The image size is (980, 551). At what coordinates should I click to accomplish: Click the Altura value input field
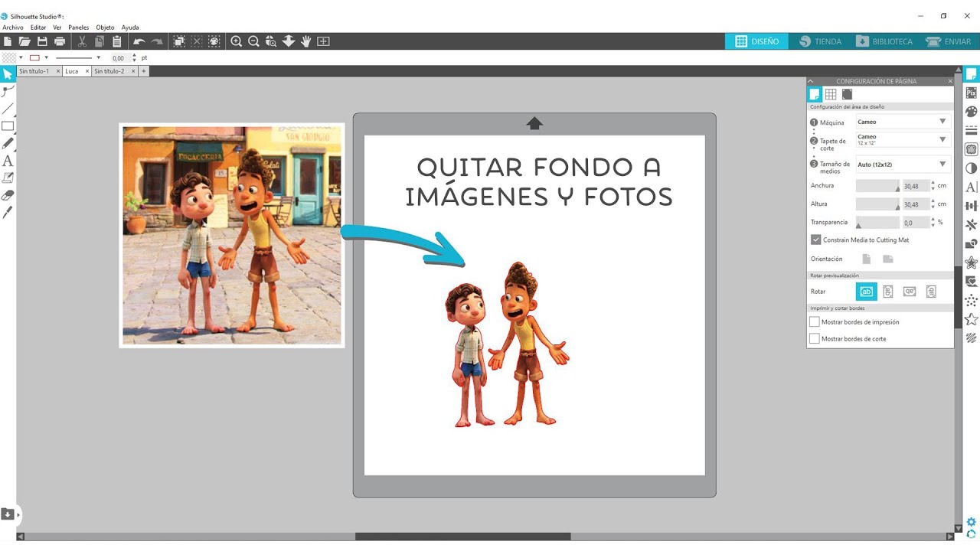[x=915, y=204]
